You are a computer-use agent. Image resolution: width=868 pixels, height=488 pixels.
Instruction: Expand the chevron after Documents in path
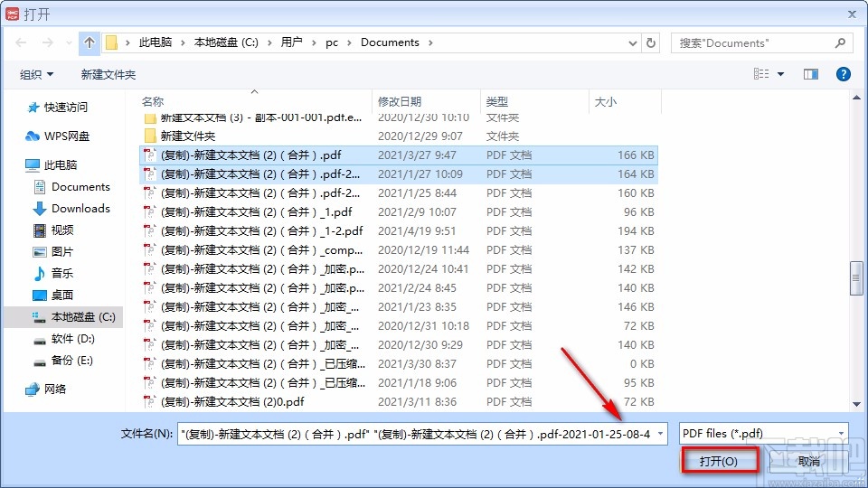(430, 42)
